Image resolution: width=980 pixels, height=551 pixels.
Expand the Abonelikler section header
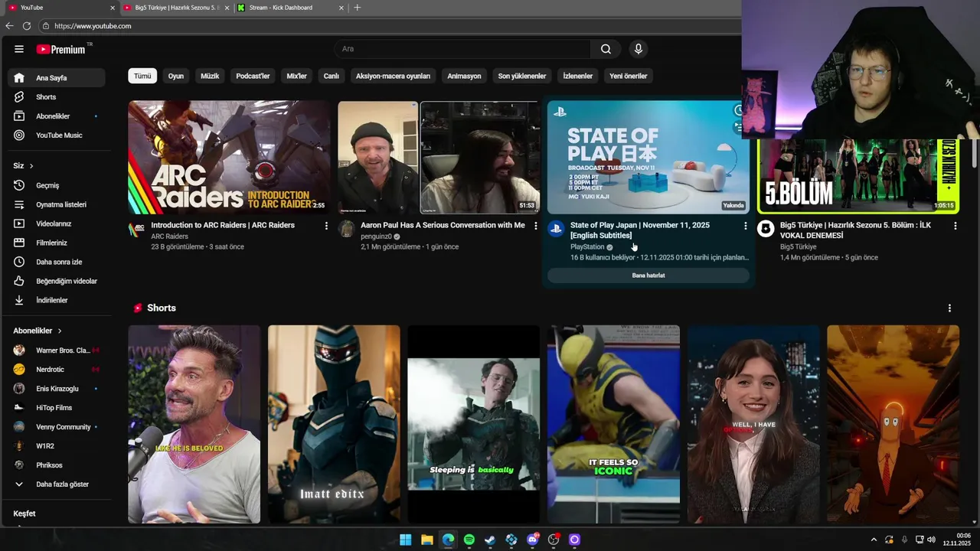point(38,331)
